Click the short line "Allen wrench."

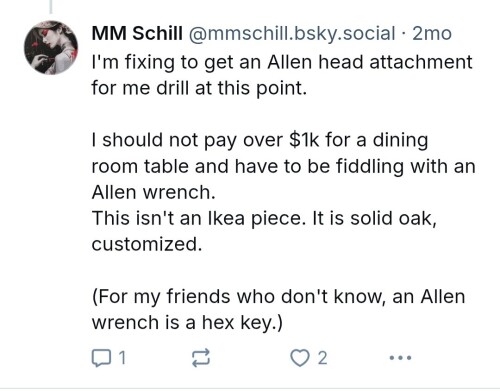point(154,192)
